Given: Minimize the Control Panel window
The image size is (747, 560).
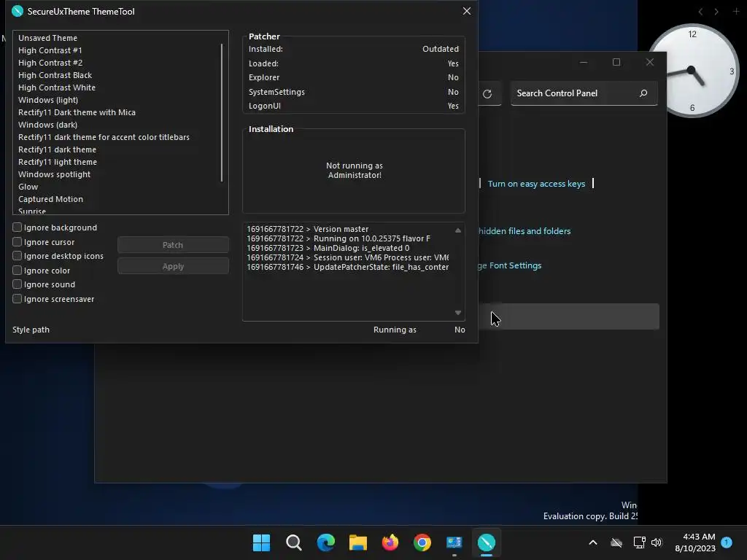Looking at the screenshot, I should 583,63.
